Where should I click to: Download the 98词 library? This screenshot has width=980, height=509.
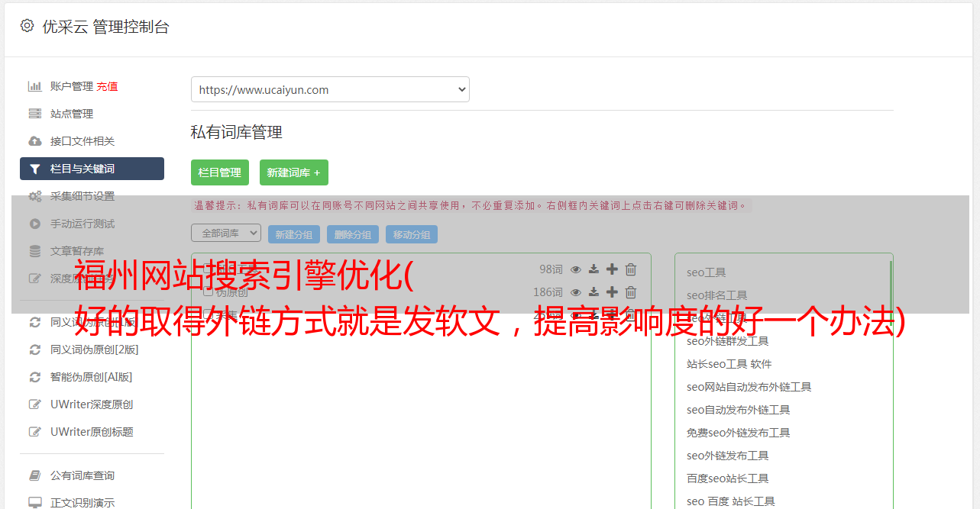tap(594, 269)
